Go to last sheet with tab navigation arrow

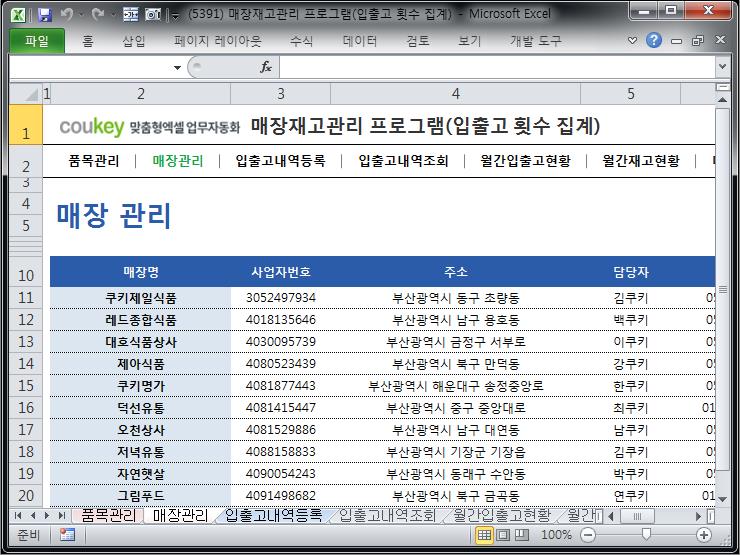pos(62,515)
